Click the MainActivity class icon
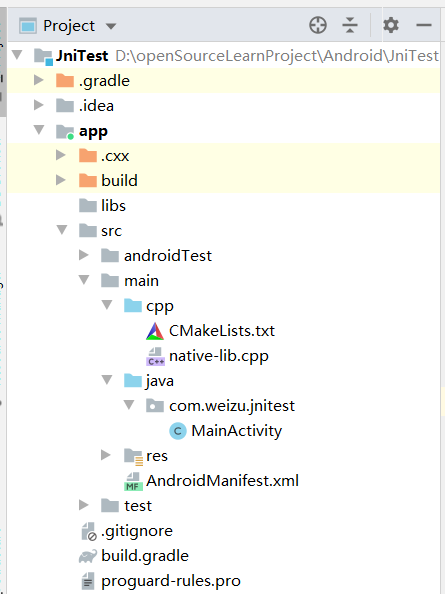Viewport: 445px width, 594px height. 178,431
